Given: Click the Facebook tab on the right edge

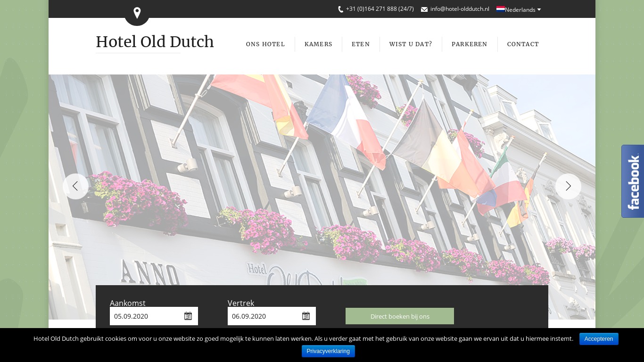Looking at the screenshot, I should (633, 181).
